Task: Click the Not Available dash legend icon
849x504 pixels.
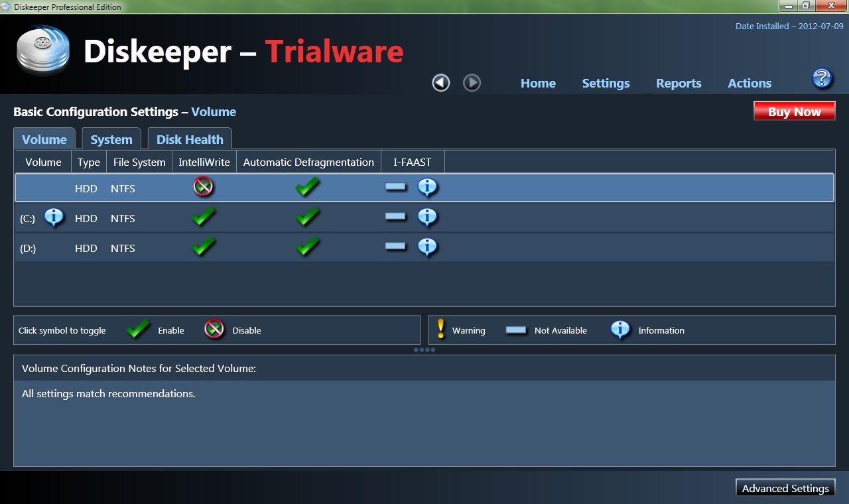Action: [516, 330]
